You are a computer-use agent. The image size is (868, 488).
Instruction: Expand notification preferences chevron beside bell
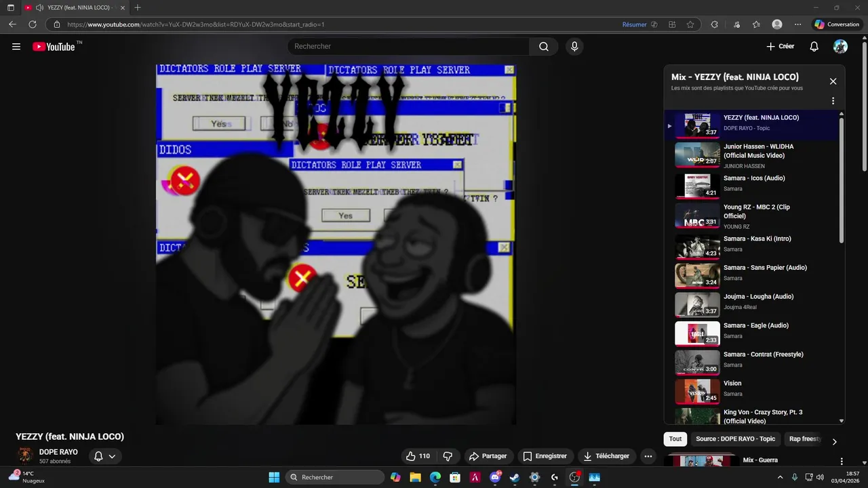[112, 456]
